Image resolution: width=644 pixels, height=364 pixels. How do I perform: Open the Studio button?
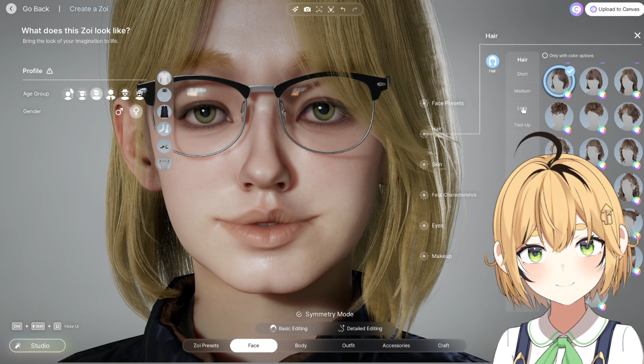[x=37, y=345]
